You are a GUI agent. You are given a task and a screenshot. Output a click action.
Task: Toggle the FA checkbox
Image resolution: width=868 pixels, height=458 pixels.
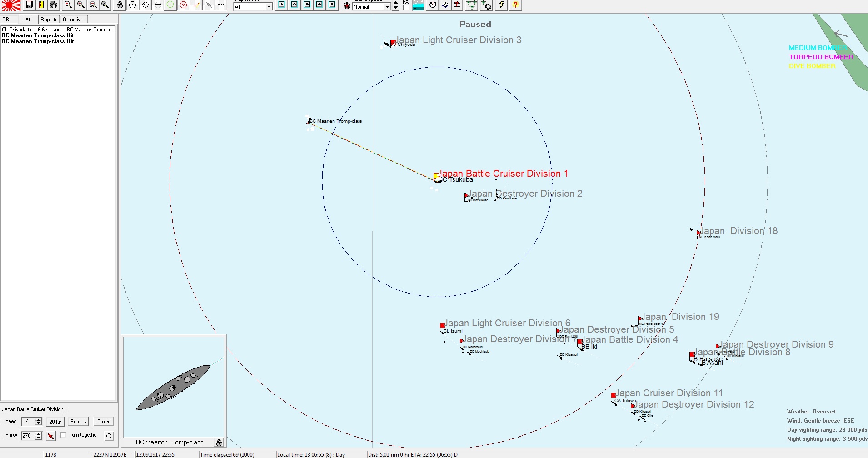(405, 7)
